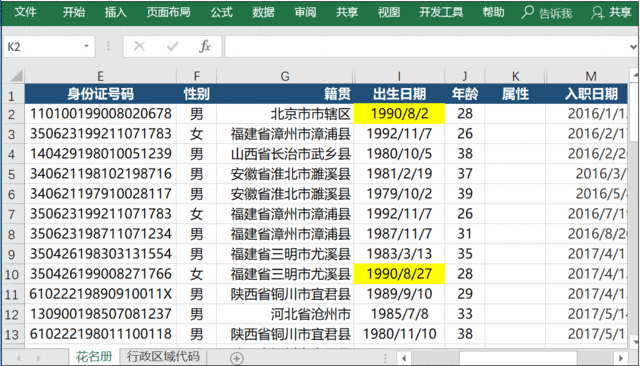
Task: Click next sheet navigation arrow
Action: click(38, 358)
